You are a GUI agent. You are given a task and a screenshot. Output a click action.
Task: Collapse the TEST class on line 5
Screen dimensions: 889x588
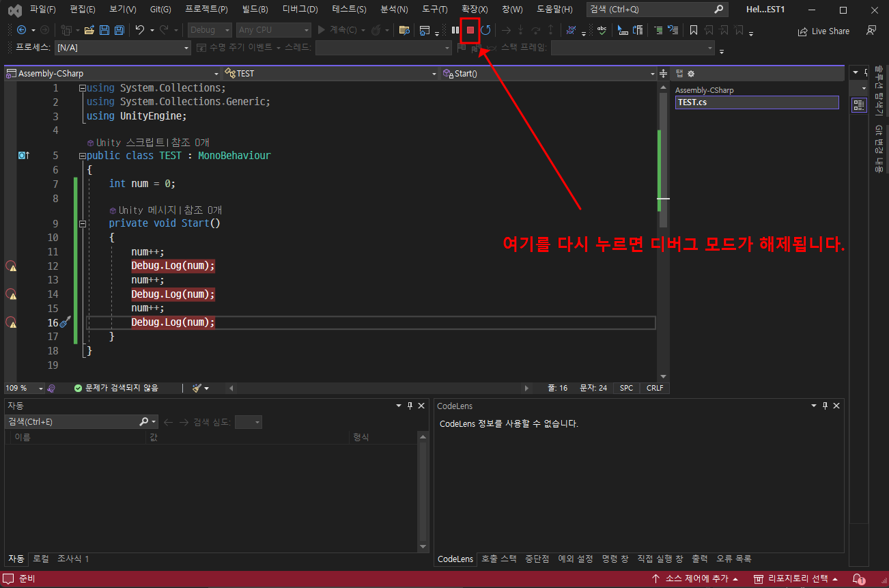(83, 156)
